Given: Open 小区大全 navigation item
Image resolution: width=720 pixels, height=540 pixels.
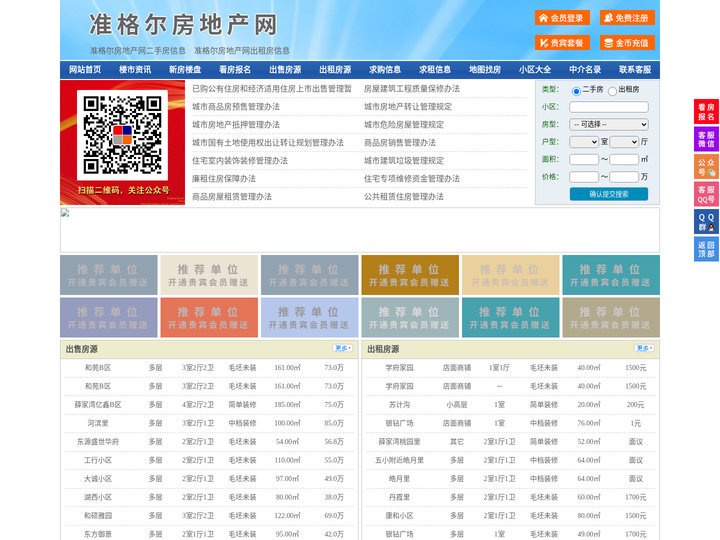Looking at the screenshot, I should (x=535, y=70).
